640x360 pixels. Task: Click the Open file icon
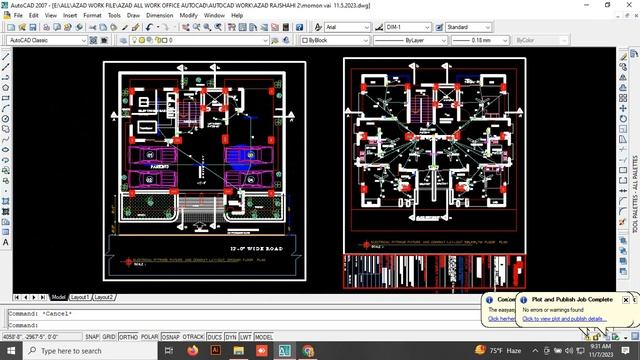point(22,27)
